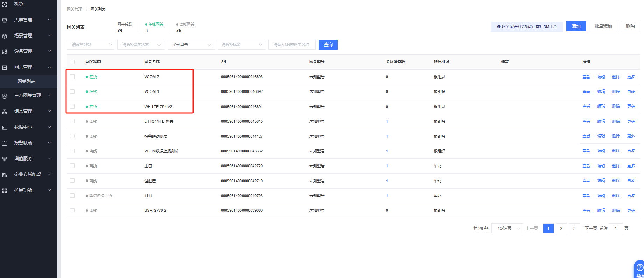Image resolution: width=644 pixels, height=278 pixels.
Task: Toggle the select-all header checkbox
Action: coord(72,62)
